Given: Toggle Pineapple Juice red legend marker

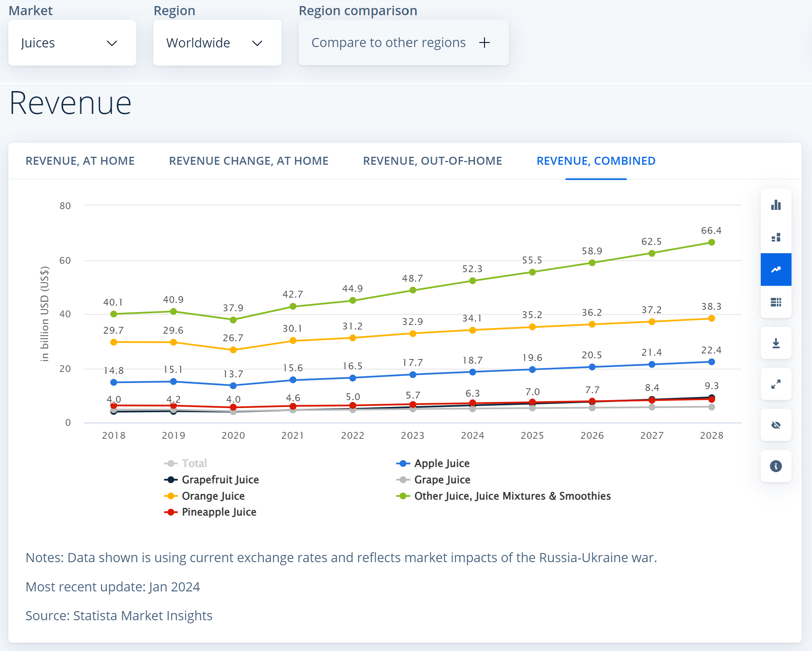Looking at the screenshot, I should [171, 512].
